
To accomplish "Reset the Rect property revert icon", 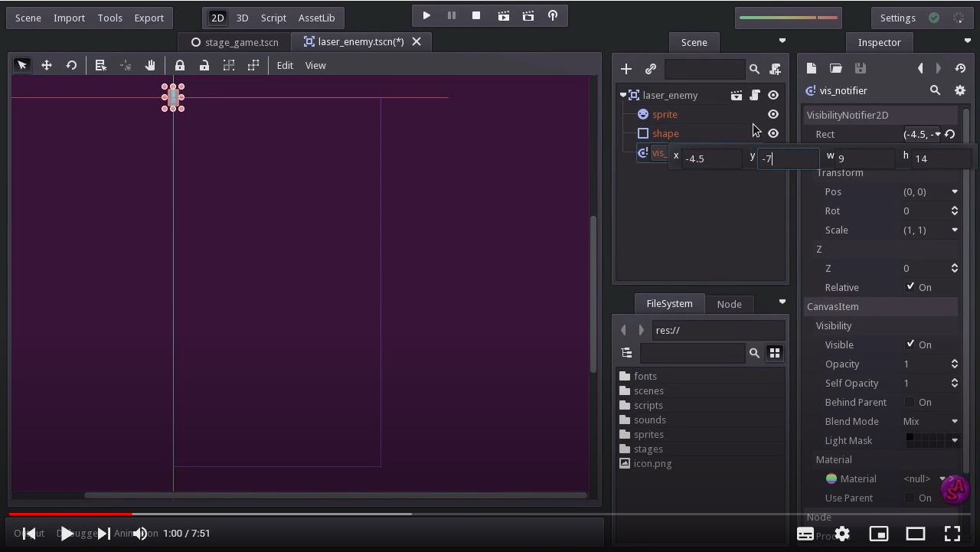I will coord(950,134).
